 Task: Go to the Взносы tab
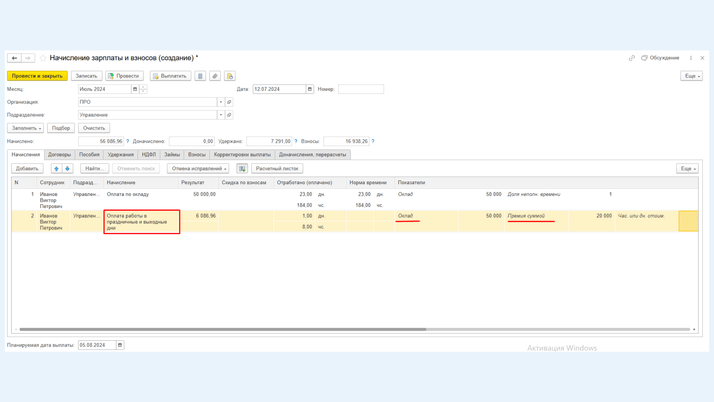point(197,155)
